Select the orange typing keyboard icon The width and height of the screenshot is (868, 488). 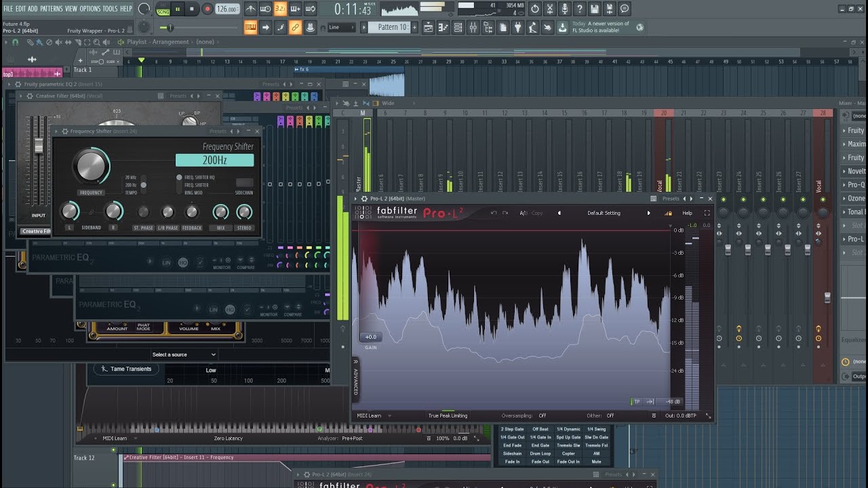(250, 28)
